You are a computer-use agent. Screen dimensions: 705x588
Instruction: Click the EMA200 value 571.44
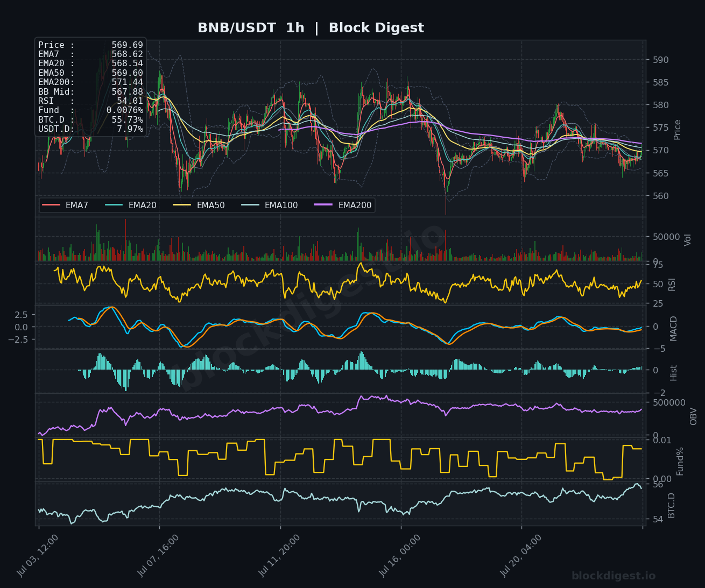pos(128,82)
